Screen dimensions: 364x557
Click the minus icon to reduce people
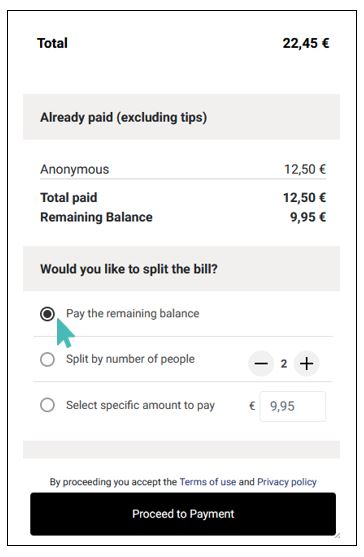261,363
